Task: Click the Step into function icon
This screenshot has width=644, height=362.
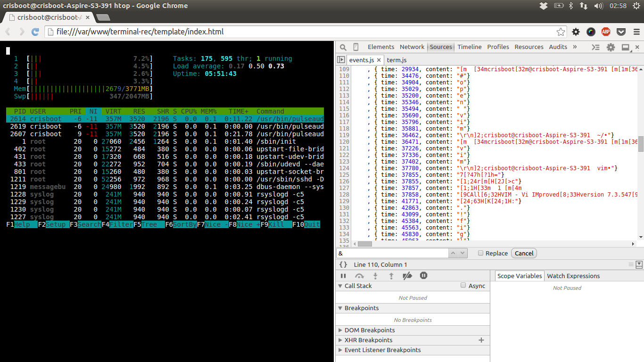Action: (x=375, y=276)
